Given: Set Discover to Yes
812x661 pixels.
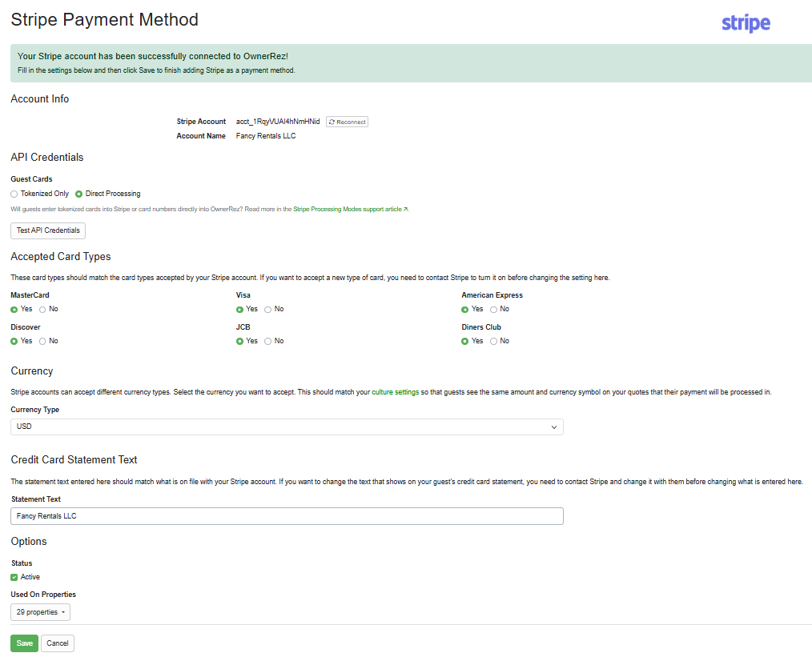Looking at the screenshot, I should pyautogui.click(x=14, y=341).
